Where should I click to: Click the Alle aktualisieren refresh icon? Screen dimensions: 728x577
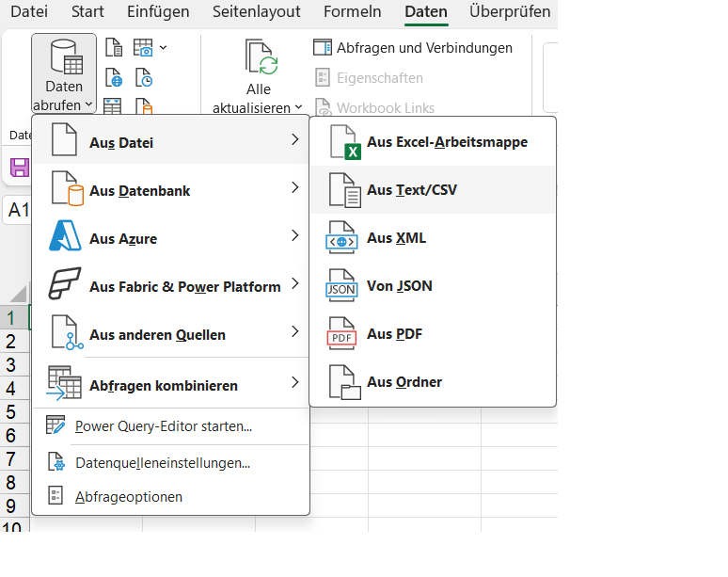point(261,57)
